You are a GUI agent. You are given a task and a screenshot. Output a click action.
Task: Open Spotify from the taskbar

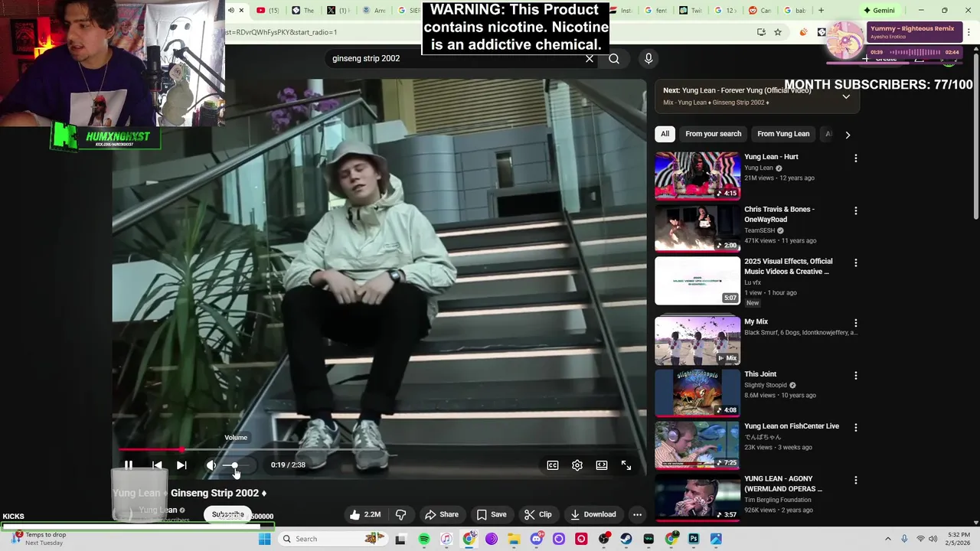(x=424, y=539)
